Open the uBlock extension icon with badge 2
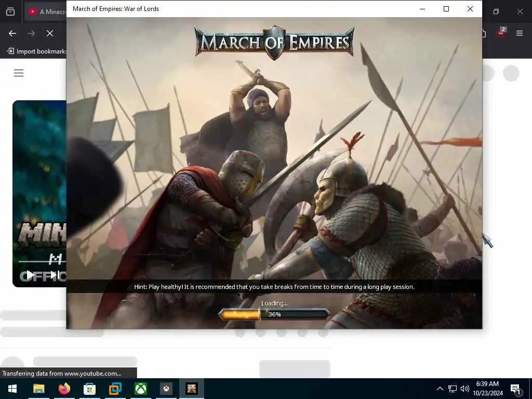Viewport: 532px width, 399px height. pyautogui.click(x=501, y=33)
